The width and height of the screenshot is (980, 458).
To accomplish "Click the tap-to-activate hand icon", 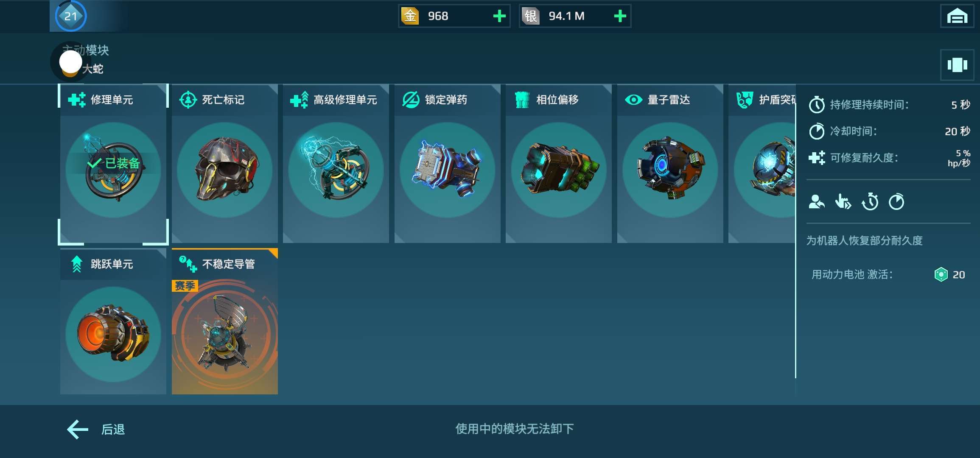I will 843,202.
